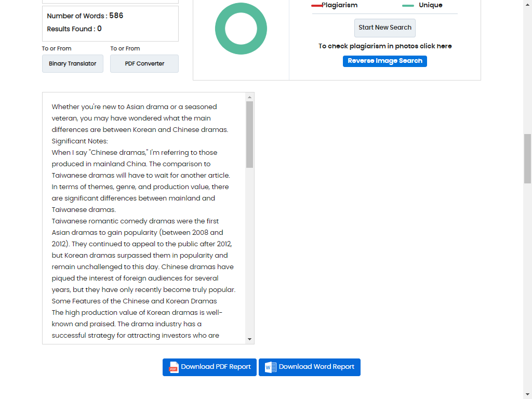
Task: Click the 'Some Features of the Chinese and Korean Dramas' line
Action: point(134,301)
